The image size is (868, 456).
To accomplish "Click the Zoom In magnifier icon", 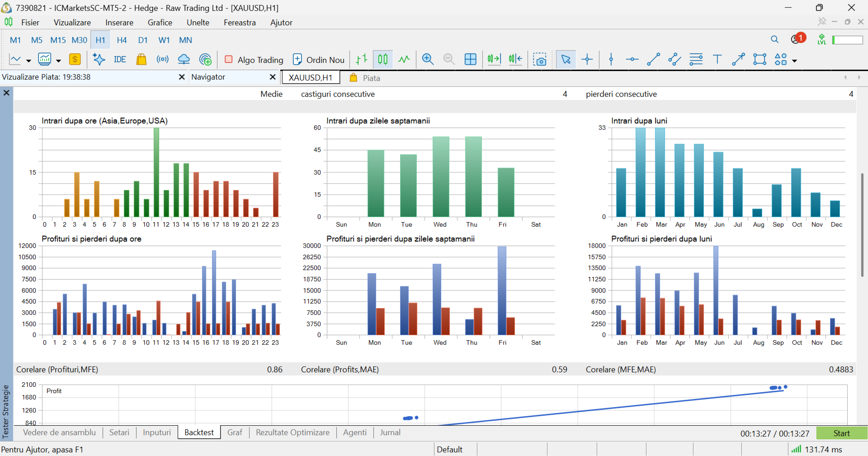I will [x=428, y=59].
